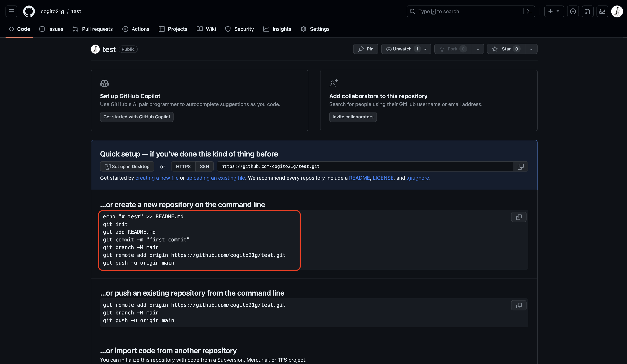Open the notifications inbox icon
Viewport: 627px width, 364px height.
click(x=602, y=11)
